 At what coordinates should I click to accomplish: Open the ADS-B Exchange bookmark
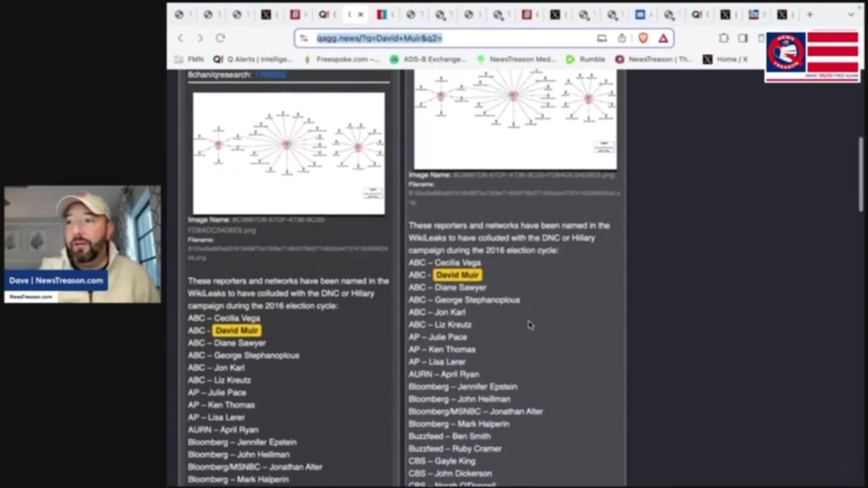tap(428, 60)
